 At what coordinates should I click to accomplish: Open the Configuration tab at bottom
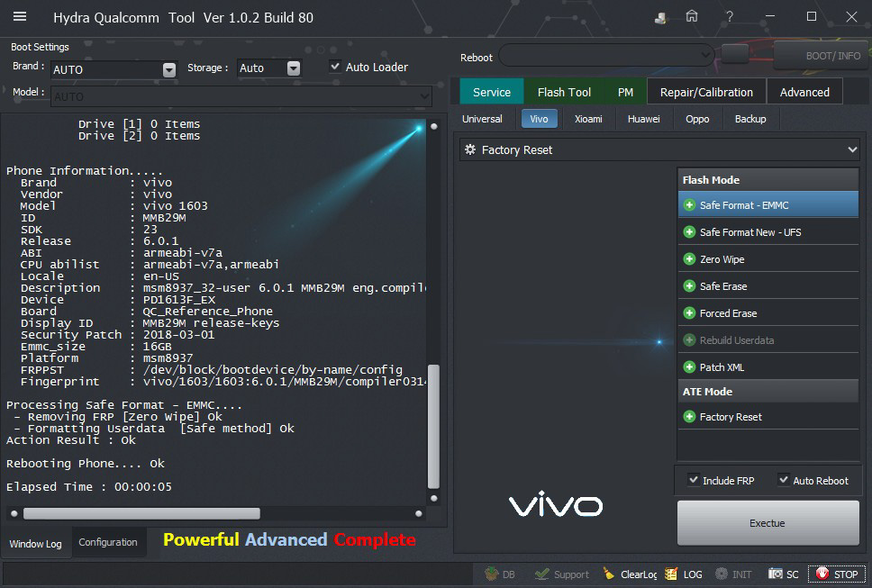point(108,542)
